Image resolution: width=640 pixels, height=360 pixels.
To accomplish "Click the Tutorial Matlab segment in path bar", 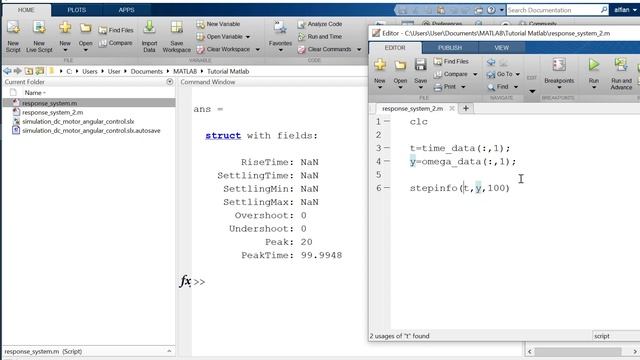I will pos(228,71).
